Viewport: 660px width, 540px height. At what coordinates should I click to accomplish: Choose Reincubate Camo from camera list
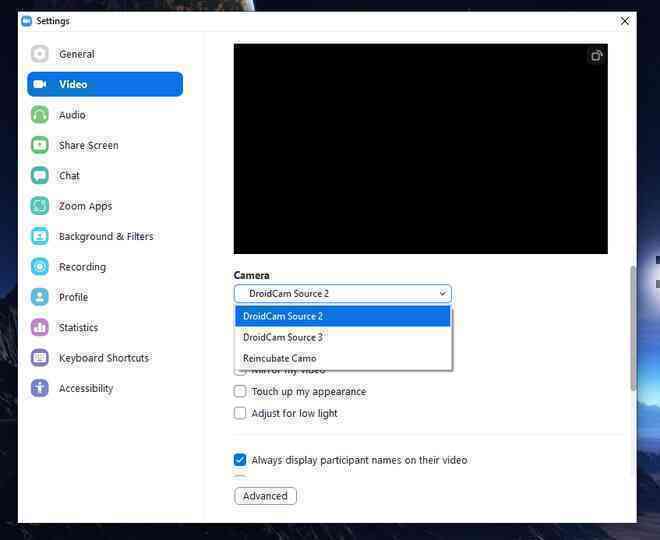click(x=343, y=358)
